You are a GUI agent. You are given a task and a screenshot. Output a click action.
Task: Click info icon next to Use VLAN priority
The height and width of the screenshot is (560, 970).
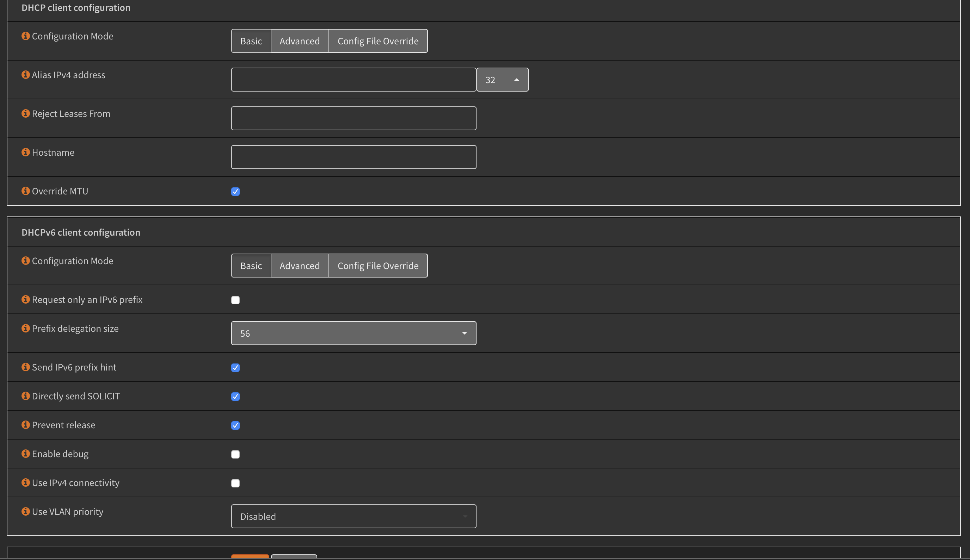(x=25, y=511)
